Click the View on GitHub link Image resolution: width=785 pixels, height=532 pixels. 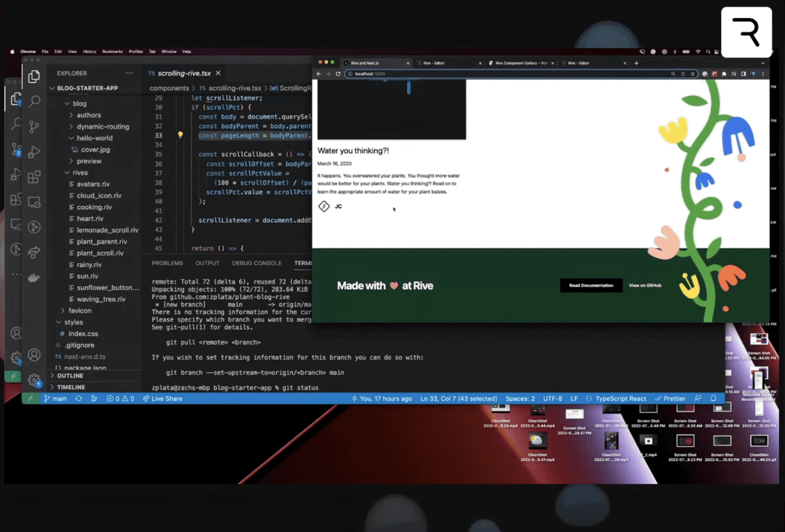645,286
